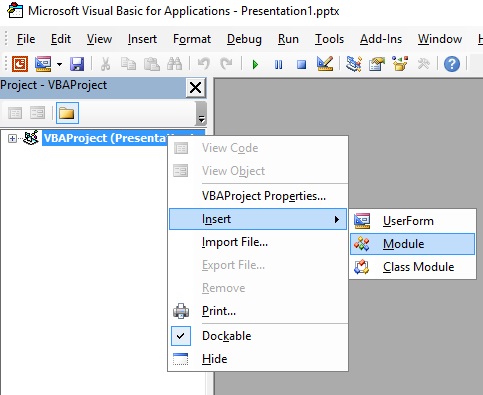483x395 pixels.
Task: Open Insert UserForm dropdown arrow in toolbar
Action: [59, 64]
